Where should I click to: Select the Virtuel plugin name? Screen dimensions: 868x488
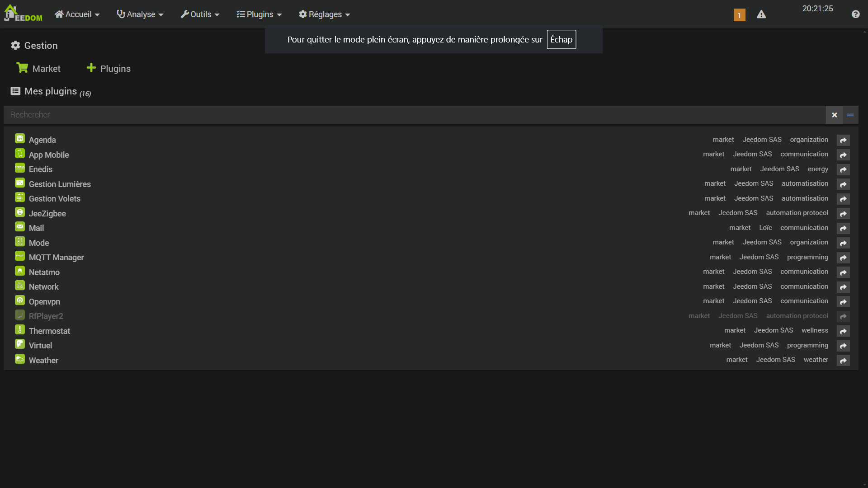[41, 346]
